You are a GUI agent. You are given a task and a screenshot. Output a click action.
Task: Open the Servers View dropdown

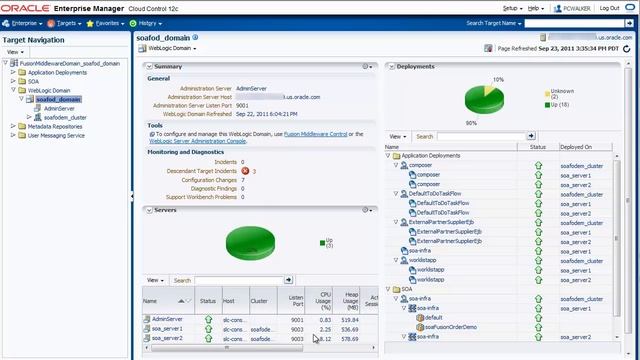pos(155,280)
